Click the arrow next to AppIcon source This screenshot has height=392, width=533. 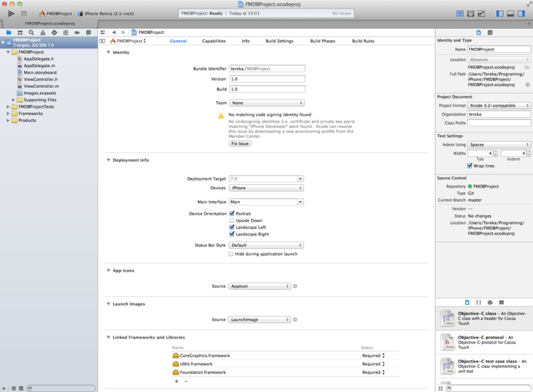(x=295, y=286)
